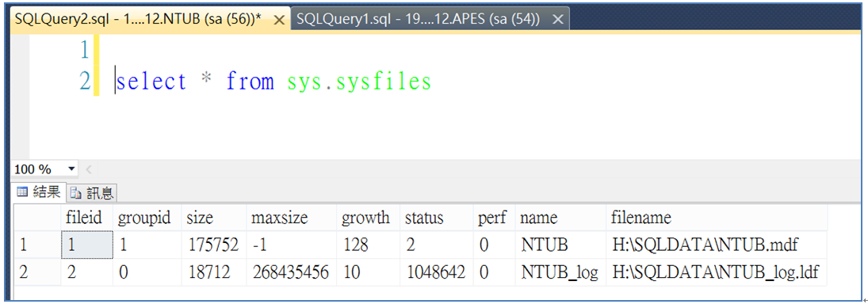This screenshot has width=868, height=304.
Task: Click the perf cell of the NTUB row
Action: click(x=494, y=245)
